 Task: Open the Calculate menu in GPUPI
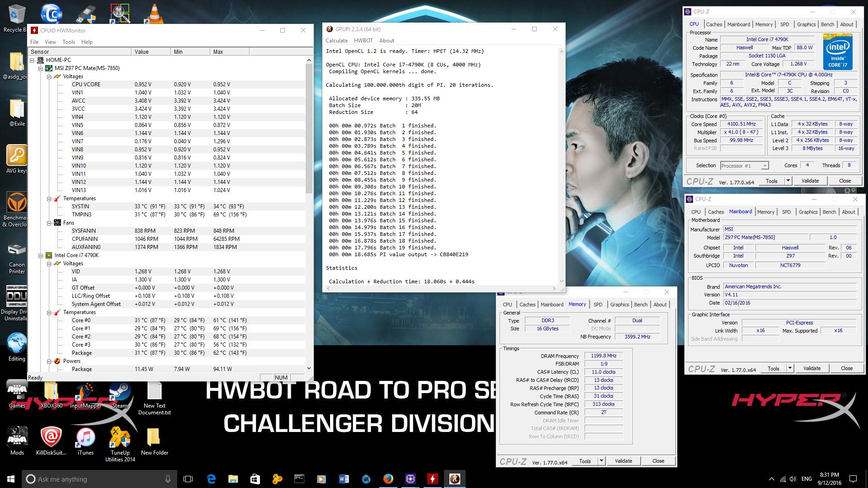[x=337, y=41]
